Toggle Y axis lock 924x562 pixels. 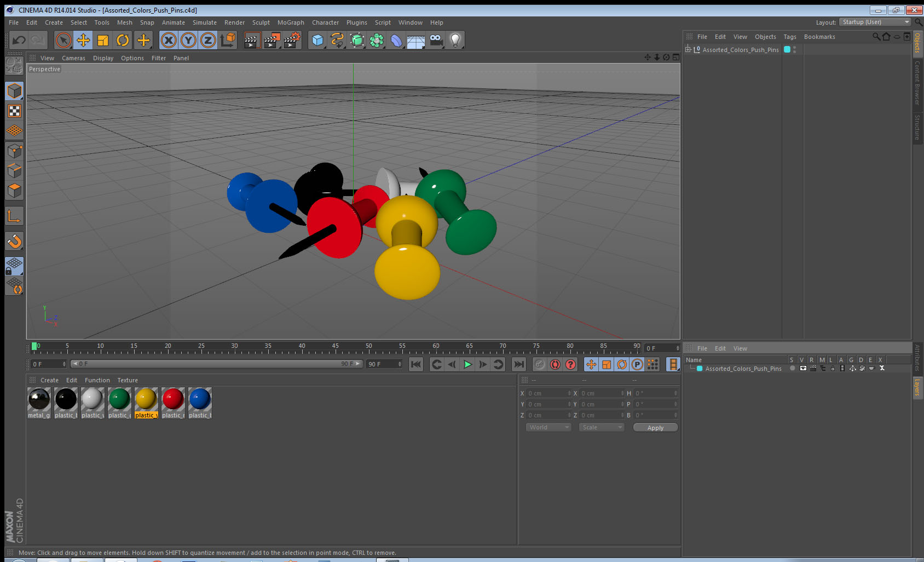(188, 40)
